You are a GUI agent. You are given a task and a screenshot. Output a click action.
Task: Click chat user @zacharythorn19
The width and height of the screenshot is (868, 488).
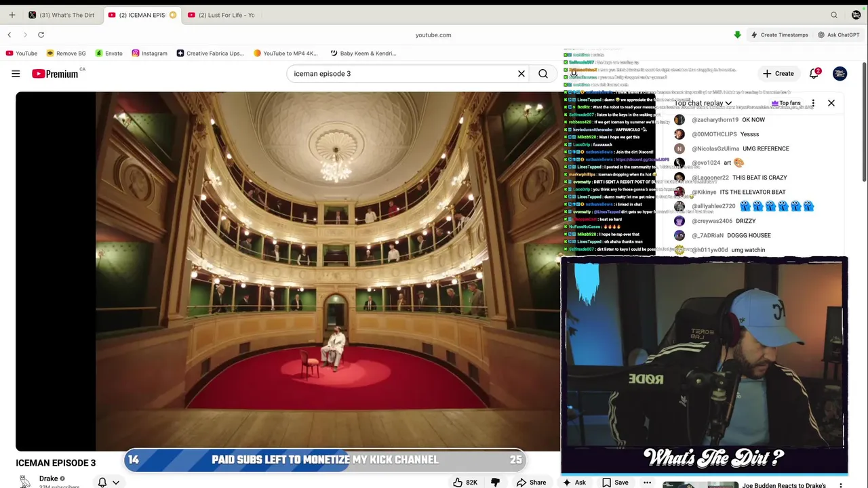[715, 120]
